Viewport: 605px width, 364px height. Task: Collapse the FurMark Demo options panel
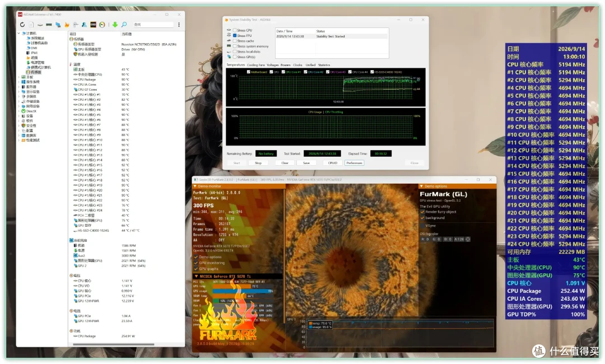pyautogui.click(x=421, y=186)
